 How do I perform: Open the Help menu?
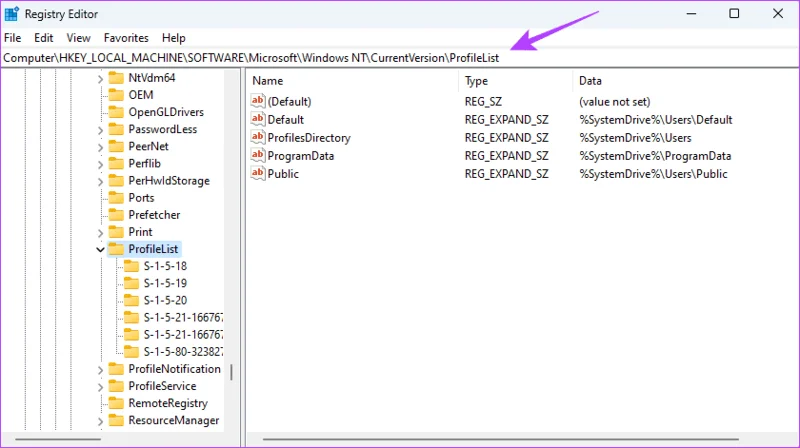tap(173, 38)
